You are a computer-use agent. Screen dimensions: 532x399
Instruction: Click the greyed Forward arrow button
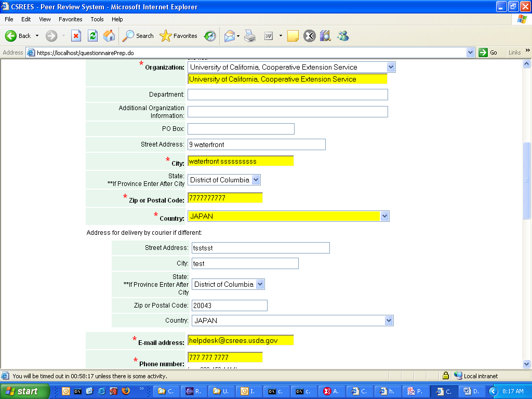click(51, 36)
